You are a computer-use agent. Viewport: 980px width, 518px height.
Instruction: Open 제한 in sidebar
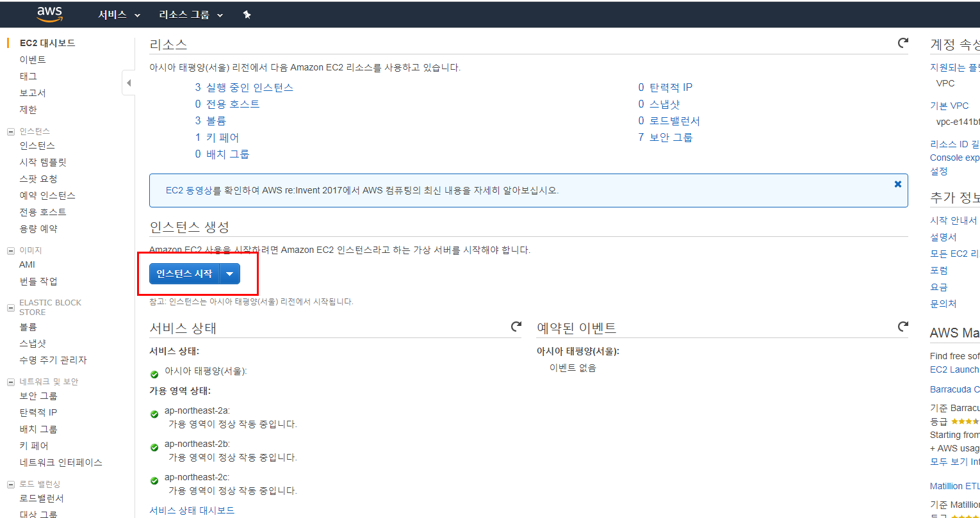(x=28, y=109)
